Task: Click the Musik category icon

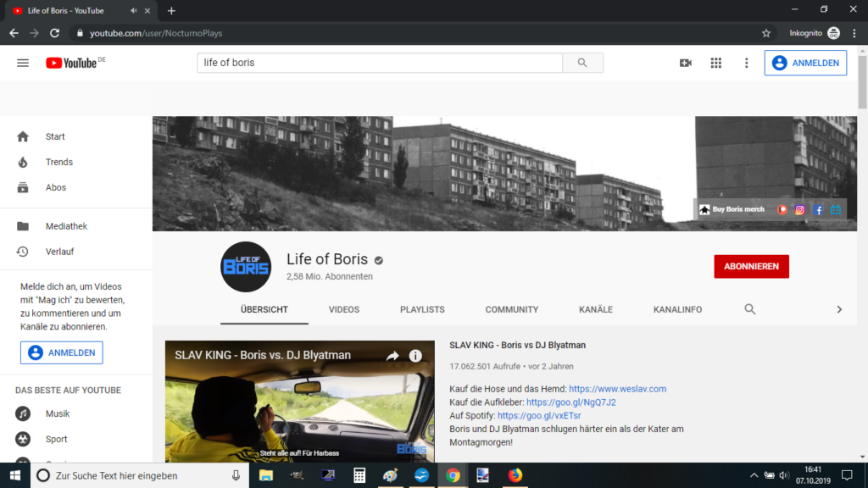Action: 23,413
